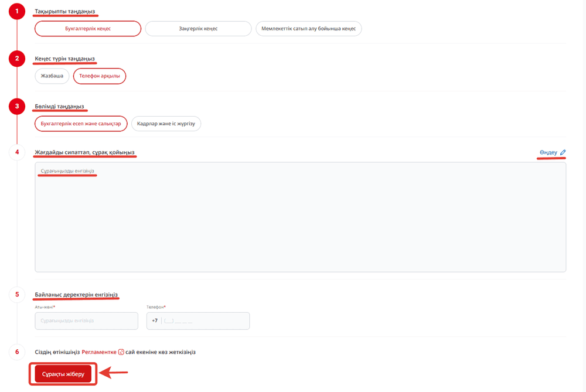Screen dimensions: 586x392
Task: Choose the Бухгалтерлік есеп және салықтар section
Action: coord(81,124)
